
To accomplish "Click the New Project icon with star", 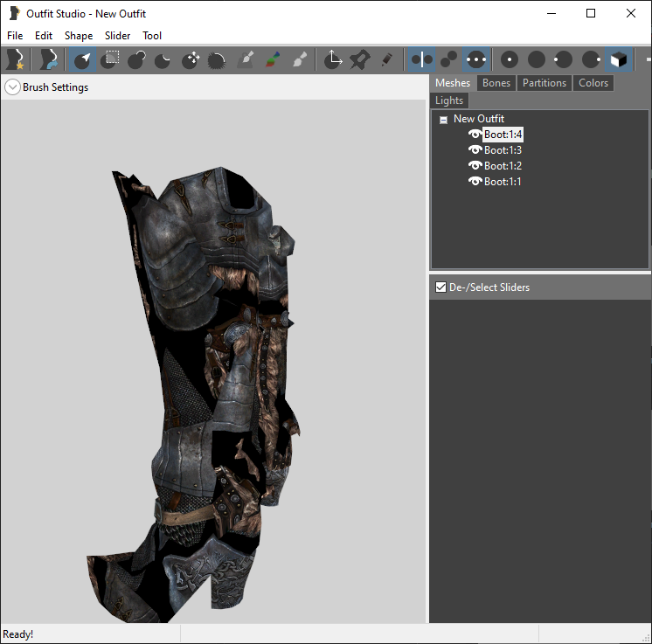I will 16,59.
